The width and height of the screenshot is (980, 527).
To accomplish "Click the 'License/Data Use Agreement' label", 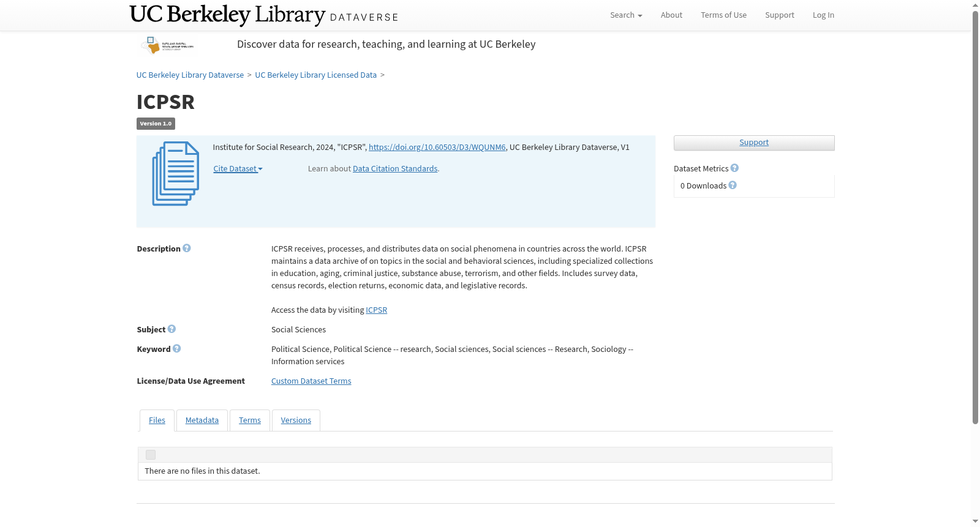I will coord(190,381).
